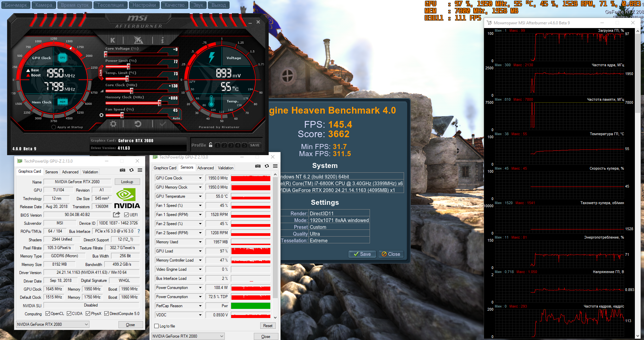The height and width of the screenshot is (340, 644).
Task: Open the Камера menu in Heaven
Action: (44, 5)
